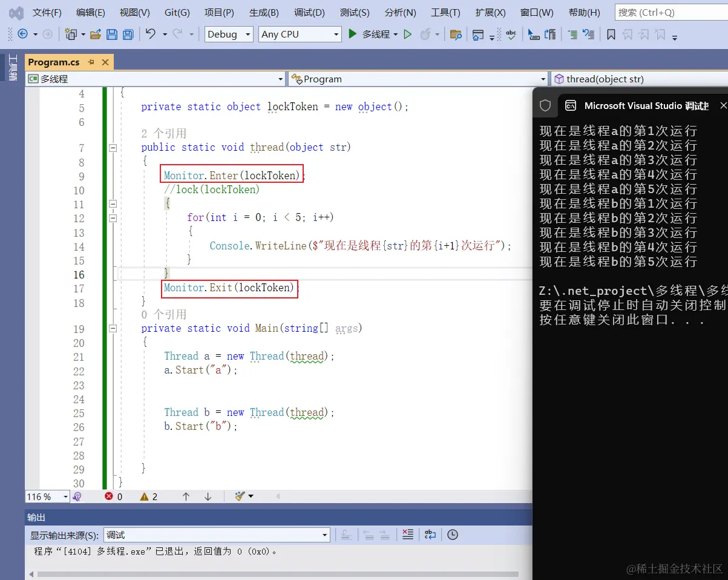This screenshot has width=728, height=580.
Task: Open the 帮助(H) menu
Action: 585,13
